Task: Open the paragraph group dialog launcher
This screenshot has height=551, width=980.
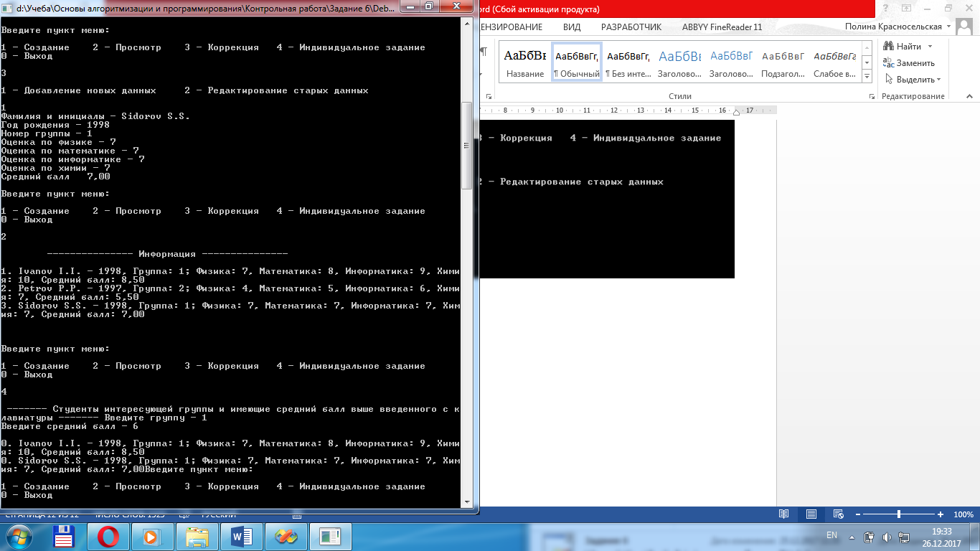Action: 489,96
